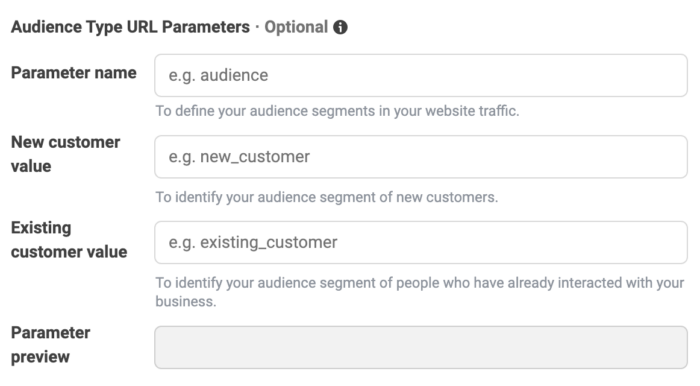Click the New customer value label
The image size is (700, 386).
[66, 154]
